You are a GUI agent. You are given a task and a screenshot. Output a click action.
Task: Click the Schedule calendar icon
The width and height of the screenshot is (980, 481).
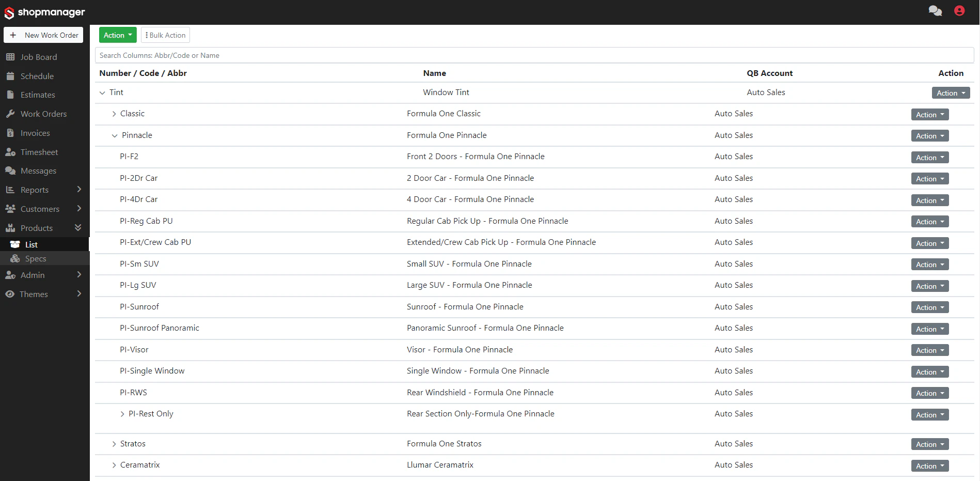11,76
